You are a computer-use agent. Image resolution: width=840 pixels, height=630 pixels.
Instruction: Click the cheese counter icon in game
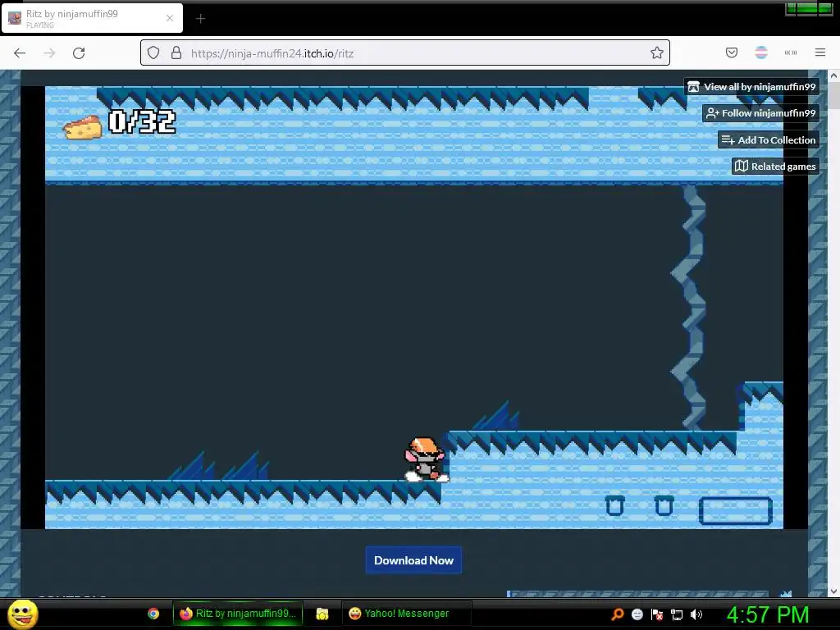point(83,127)
